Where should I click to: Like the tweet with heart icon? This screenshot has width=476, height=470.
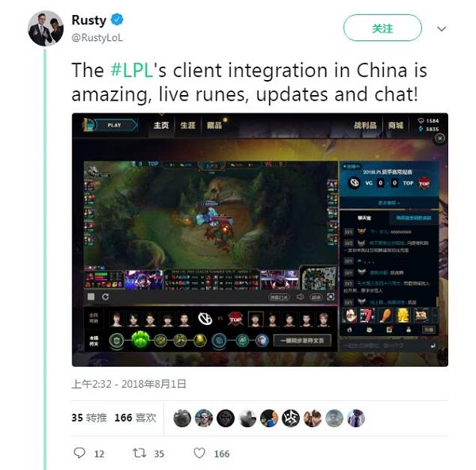[199, 453]
